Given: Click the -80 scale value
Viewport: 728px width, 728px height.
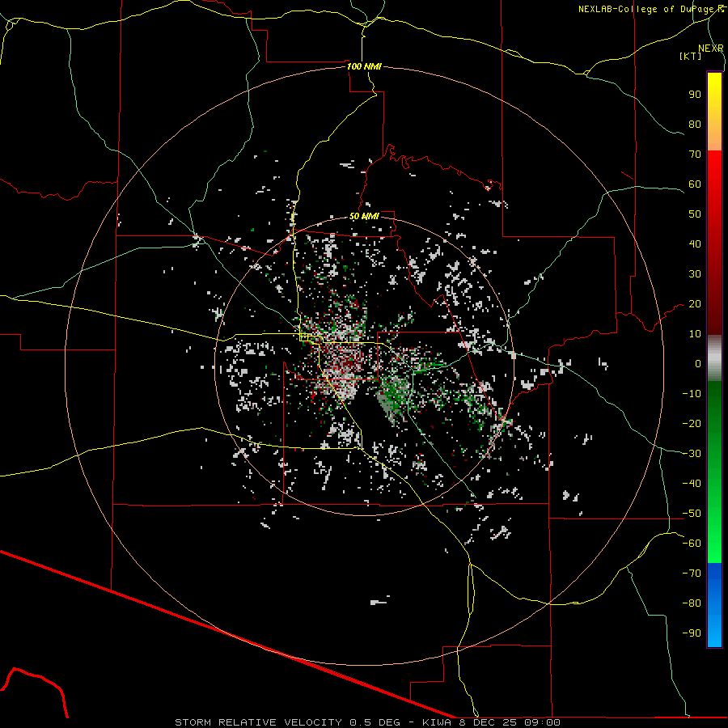Looking at the screenshot, I should [x=692, y=603].
